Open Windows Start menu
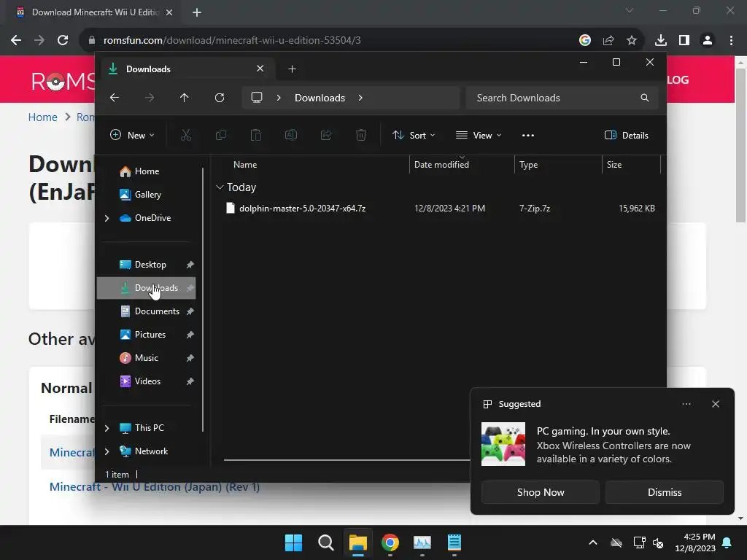Viewport: 747px width, 560px height. [x=293, y=542]
